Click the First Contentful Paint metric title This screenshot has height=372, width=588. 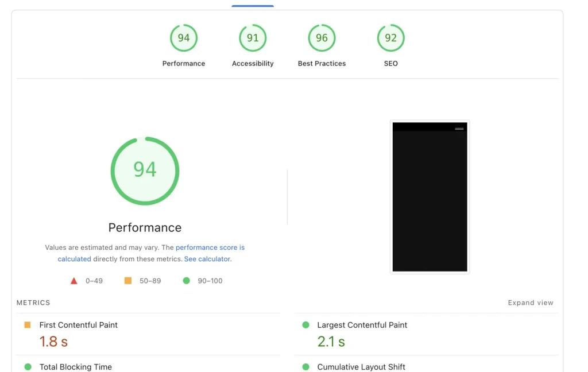click(78, 325)
